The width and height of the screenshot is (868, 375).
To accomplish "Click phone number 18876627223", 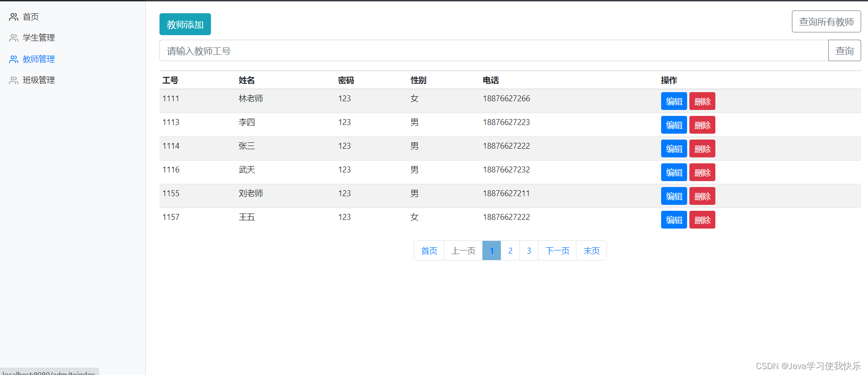I will (x=506, y=122).
